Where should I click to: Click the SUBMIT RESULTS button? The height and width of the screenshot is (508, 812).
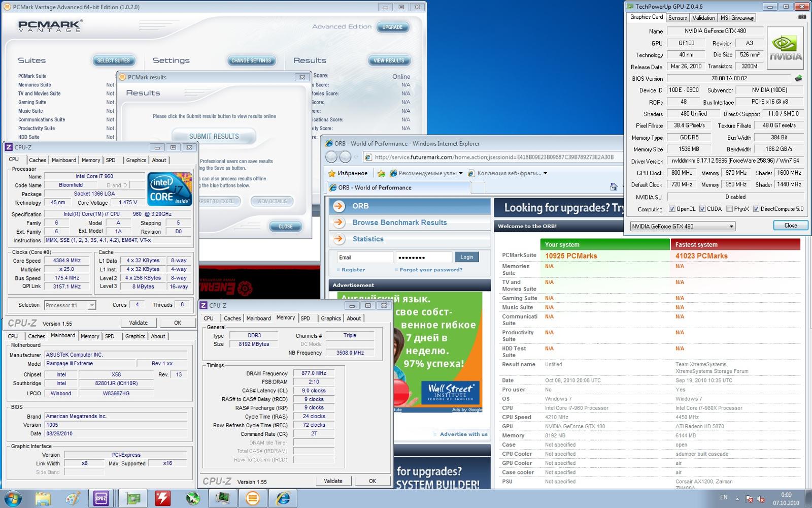click(x=214, y=136)
